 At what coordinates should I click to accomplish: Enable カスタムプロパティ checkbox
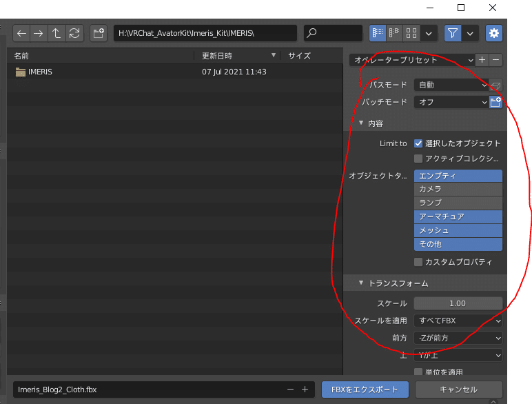click(x=418, y=262)
